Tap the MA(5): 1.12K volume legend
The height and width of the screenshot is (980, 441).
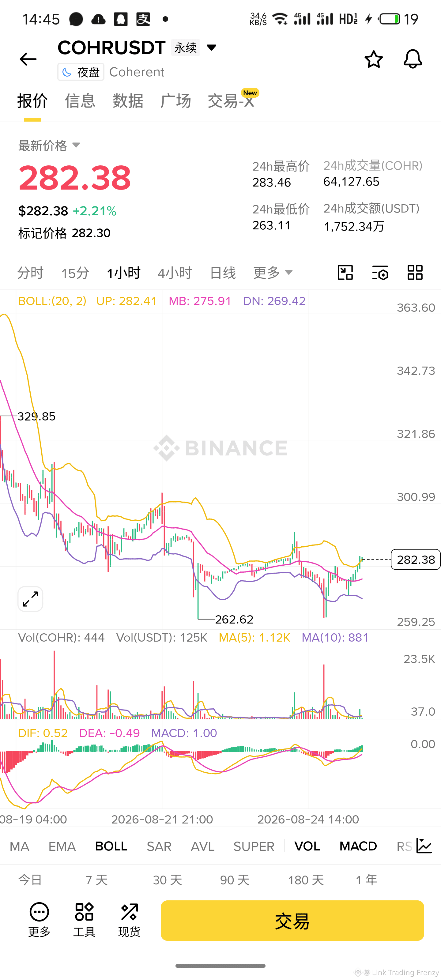pos(254,638)
